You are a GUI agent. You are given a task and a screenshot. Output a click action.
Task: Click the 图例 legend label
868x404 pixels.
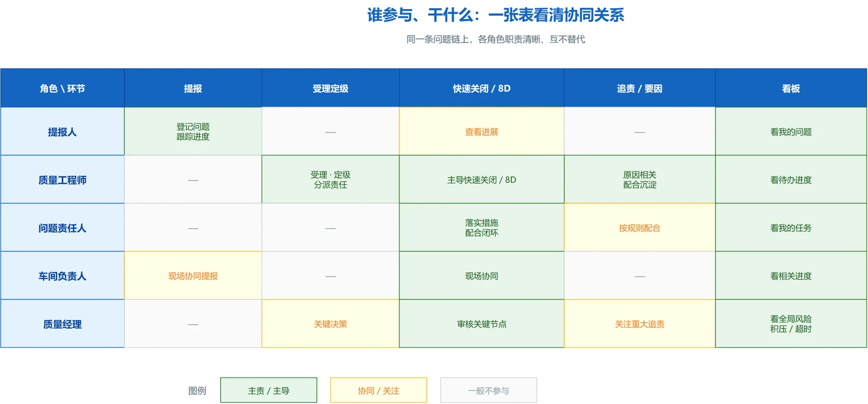click(197, 391)
